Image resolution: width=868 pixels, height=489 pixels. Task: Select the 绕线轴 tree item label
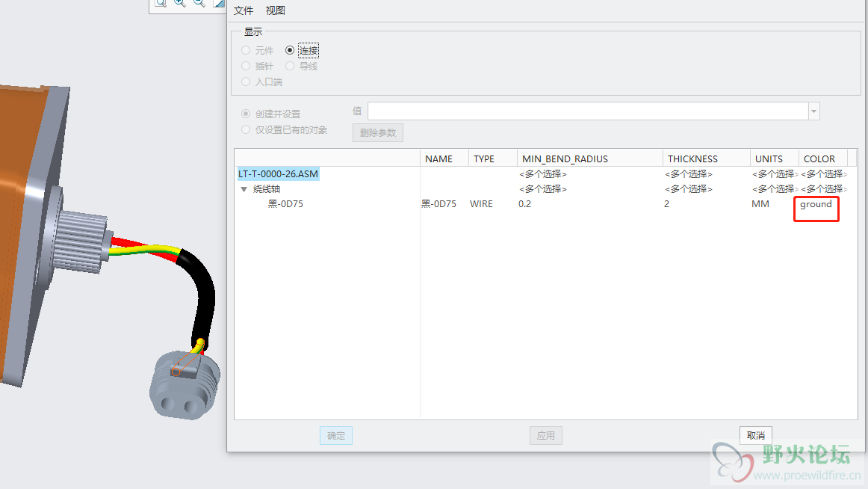tap(267, 189)
